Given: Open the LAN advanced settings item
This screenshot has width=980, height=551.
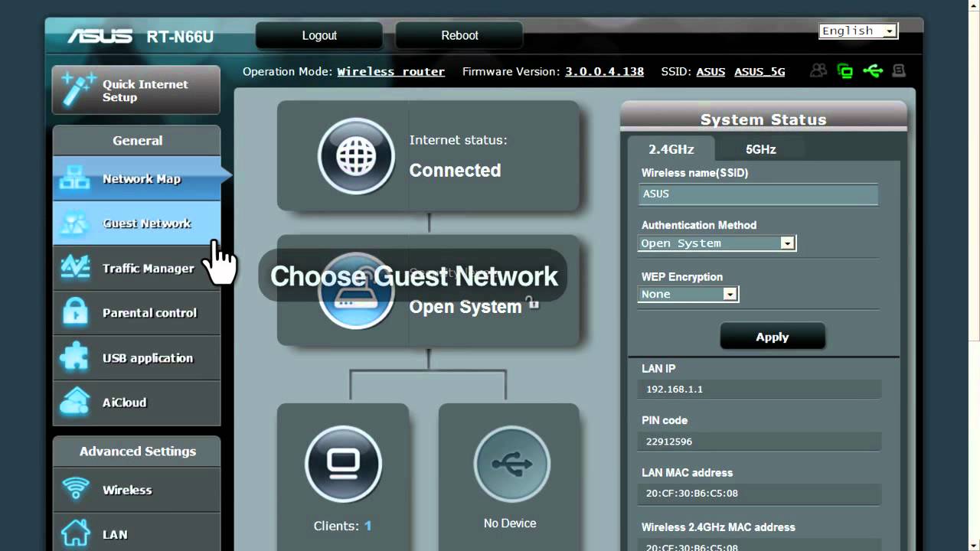Looking at the screenshot, I should coord(136,534).
